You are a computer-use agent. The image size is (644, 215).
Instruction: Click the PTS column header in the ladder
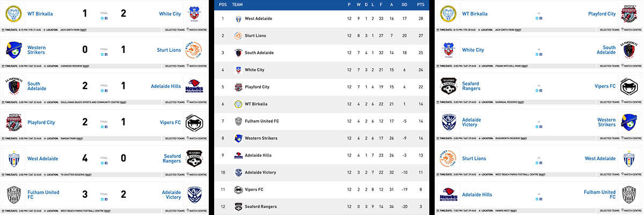[x=420, y=4]
